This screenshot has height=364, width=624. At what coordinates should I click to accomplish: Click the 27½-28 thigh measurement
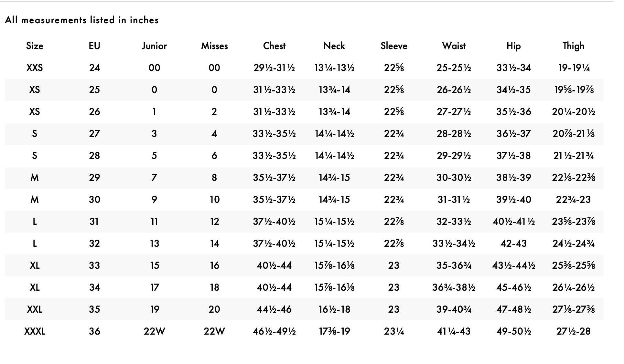573,331
